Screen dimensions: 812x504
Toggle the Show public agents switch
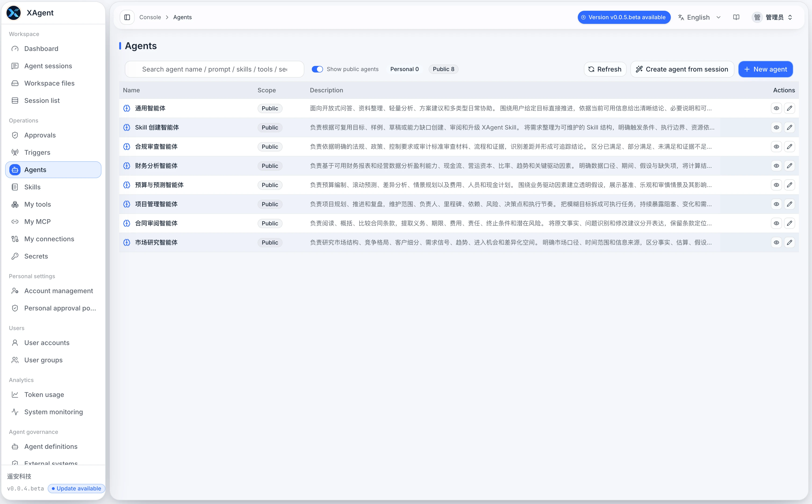pyautogui.click(x=317, y=69)
